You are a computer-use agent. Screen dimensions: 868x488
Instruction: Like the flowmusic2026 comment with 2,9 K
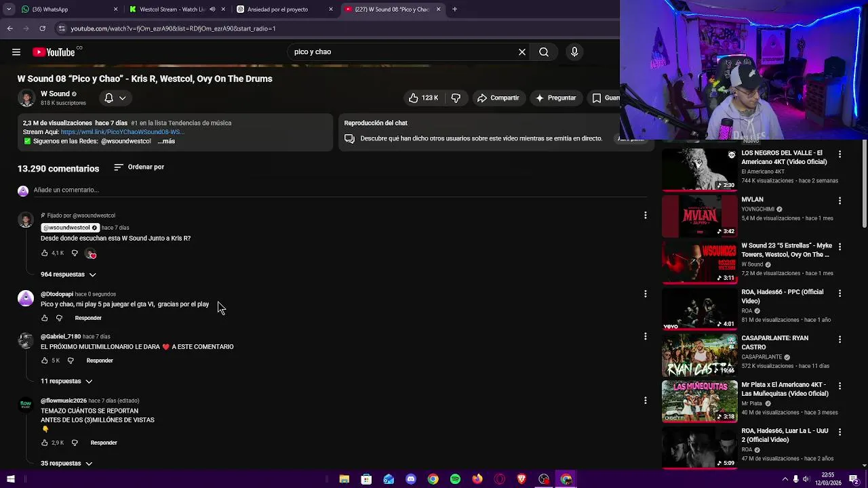[x=45, y=443]
